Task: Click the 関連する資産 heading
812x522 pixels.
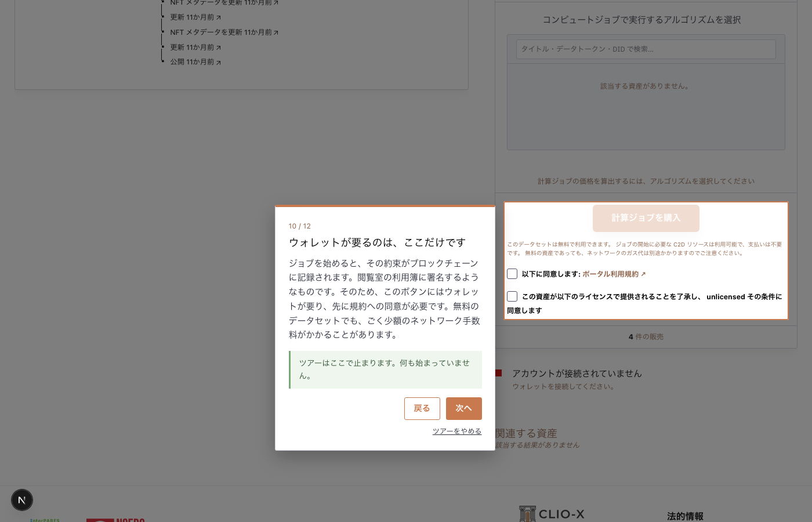Action: click(x=526, y=433)
